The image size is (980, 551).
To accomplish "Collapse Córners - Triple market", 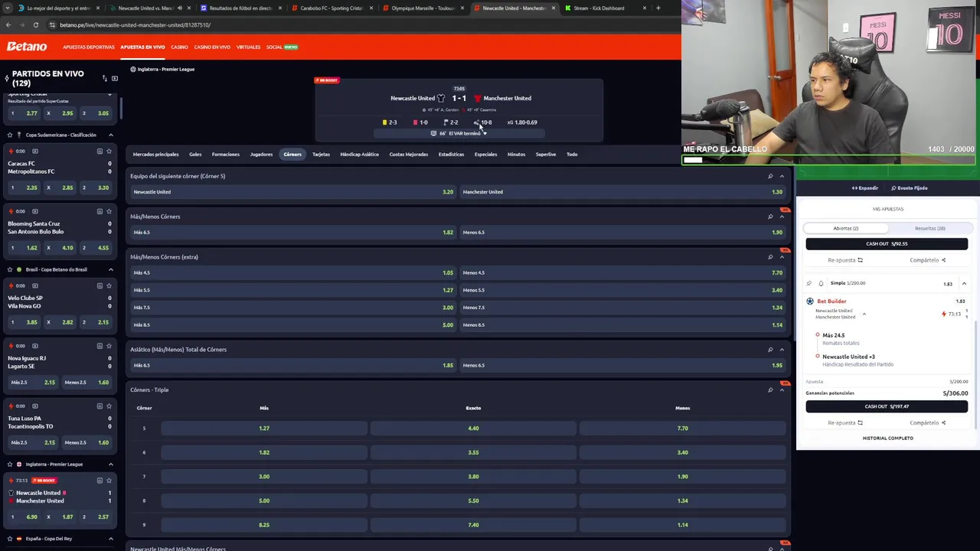I will click(x=782, y=390).
